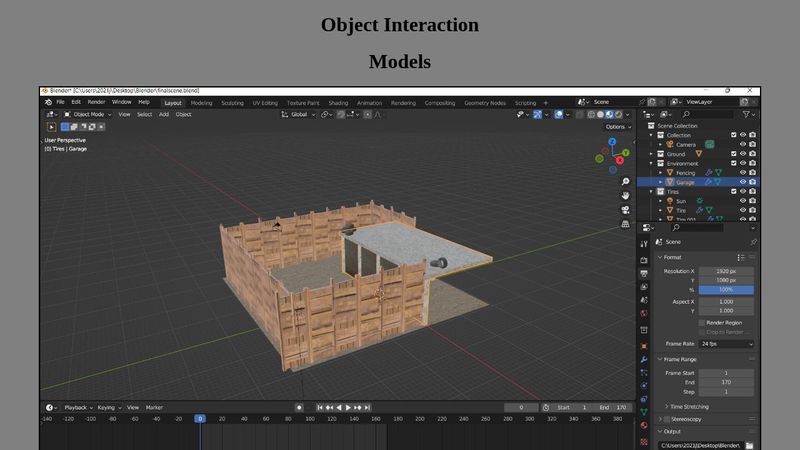The width and height of the screenshot is (800, 450).
Task: Open the Render properties tab icon
Action: point(644,260)
